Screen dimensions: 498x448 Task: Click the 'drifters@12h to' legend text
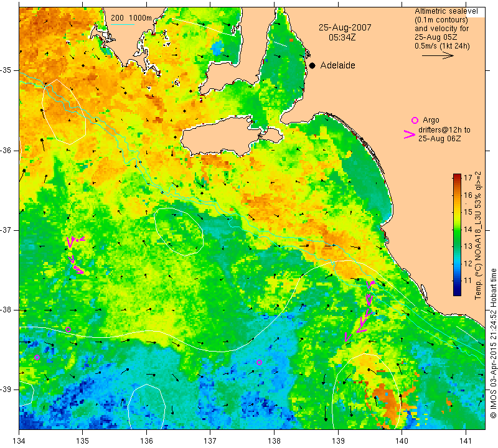tap(444, 130)
